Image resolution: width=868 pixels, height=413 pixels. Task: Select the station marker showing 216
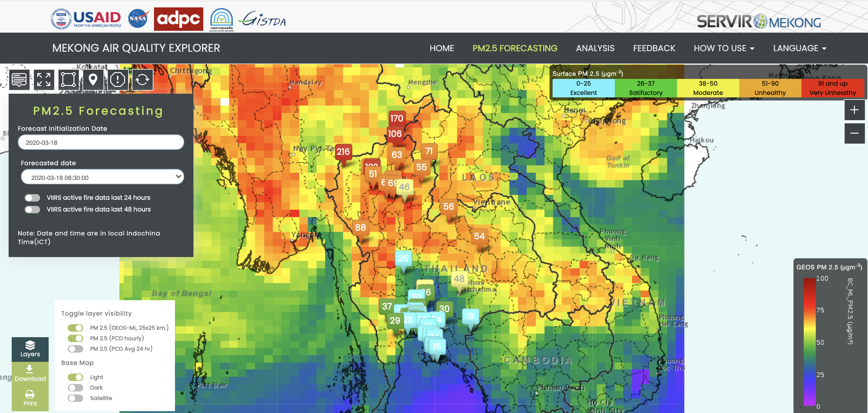coord(343,152)
